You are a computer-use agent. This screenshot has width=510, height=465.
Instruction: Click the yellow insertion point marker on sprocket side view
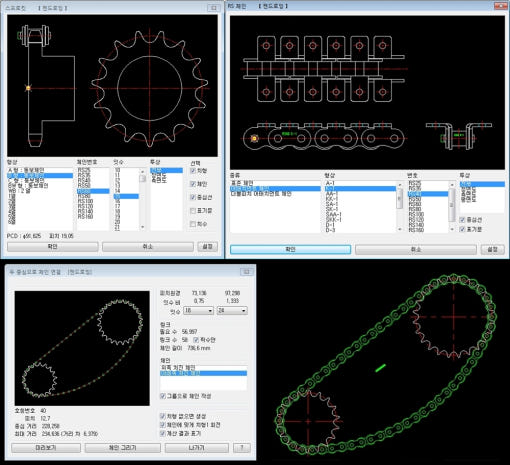pyautogui.click(x=28, y=88)
